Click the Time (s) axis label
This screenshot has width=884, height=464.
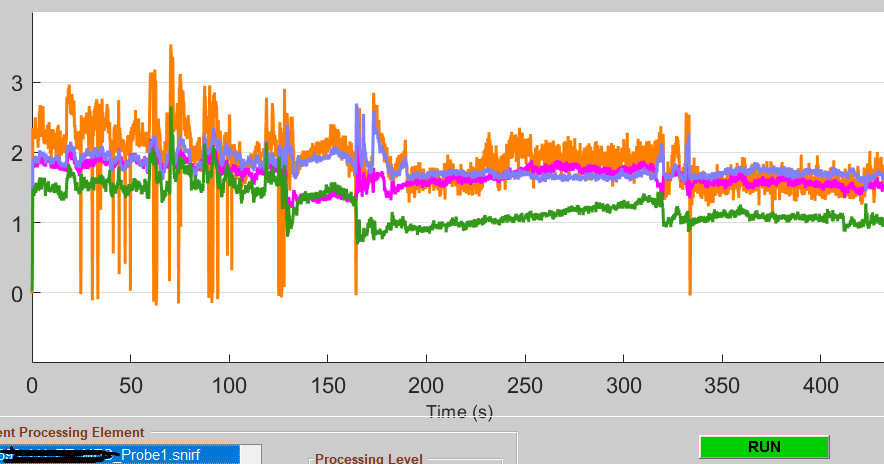(459, 410)
